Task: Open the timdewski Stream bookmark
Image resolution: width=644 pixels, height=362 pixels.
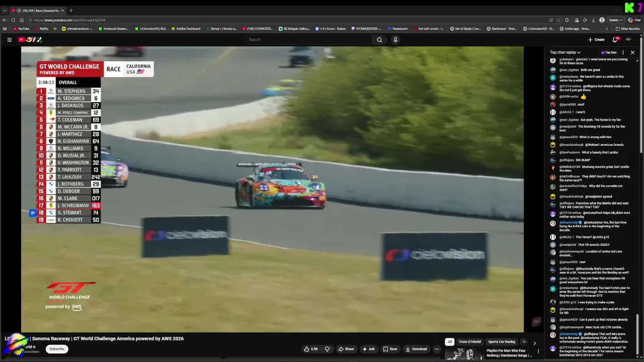Action: [x=113, y=29]
